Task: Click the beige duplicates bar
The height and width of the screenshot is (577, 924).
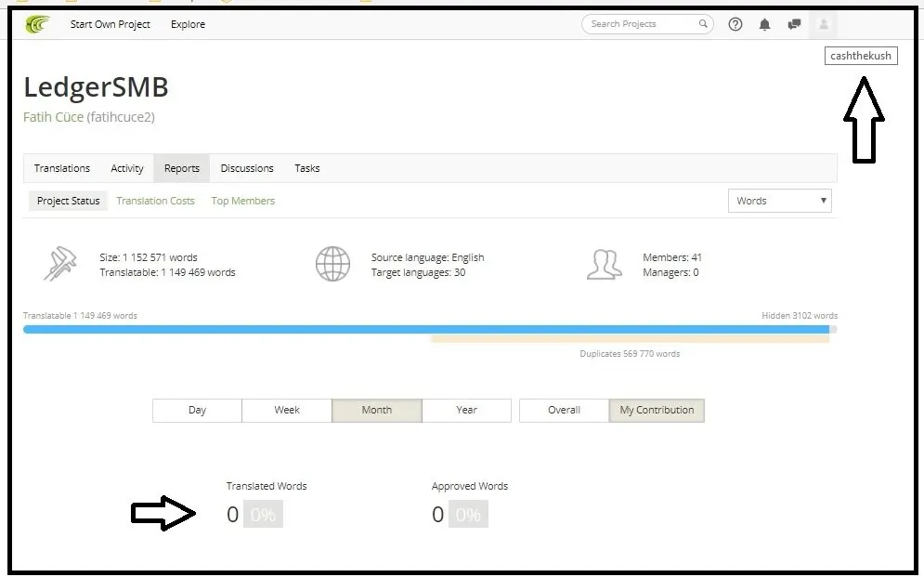Action: [x=630, y=339]
